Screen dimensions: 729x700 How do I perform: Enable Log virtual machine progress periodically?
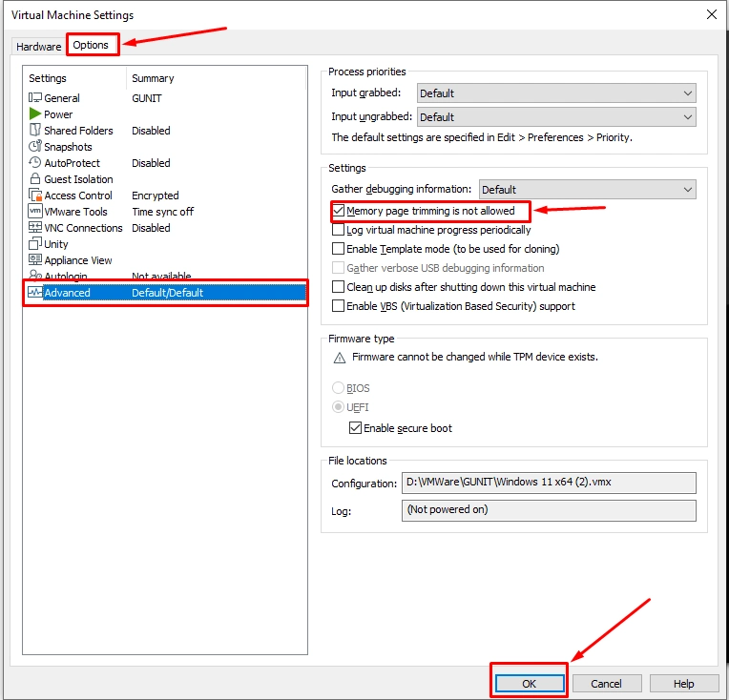tap(339, 230)
